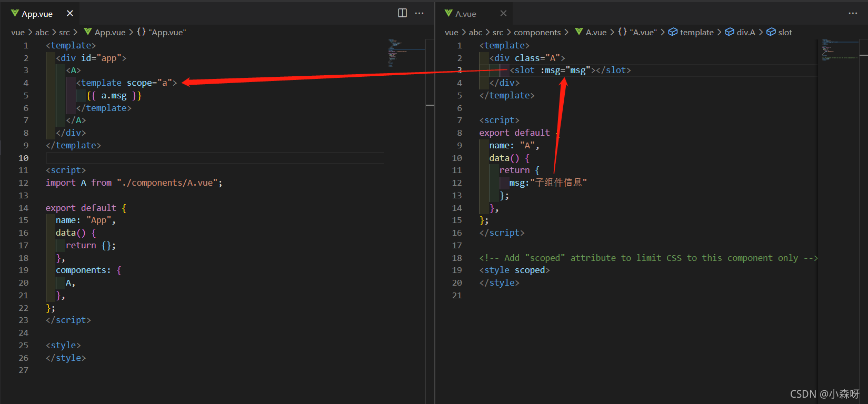Viewport: 868px width, 404px height.
Task: Click 'components: {' line in App.vue
Action: pyautogui.click(x=88, y=270)
